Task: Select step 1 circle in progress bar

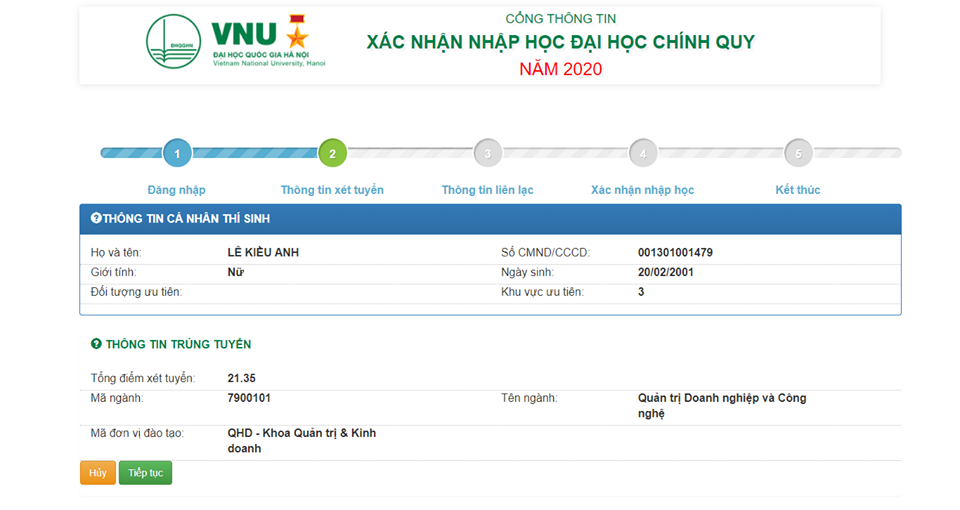Action: click(x=177, y=153)
